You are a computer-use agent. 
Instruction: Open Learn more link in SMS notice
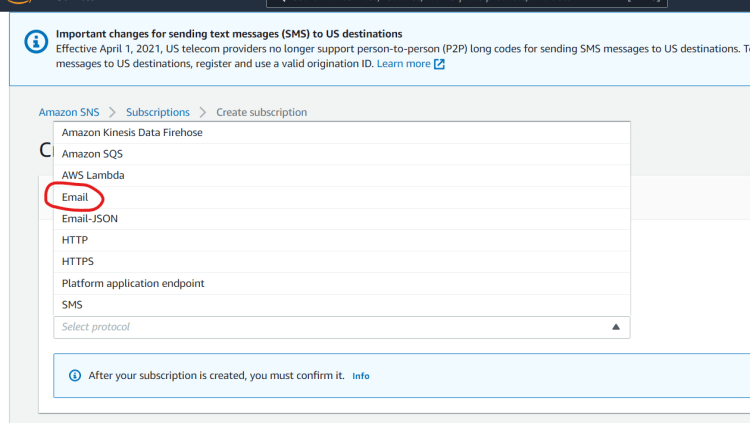(404, 64)
